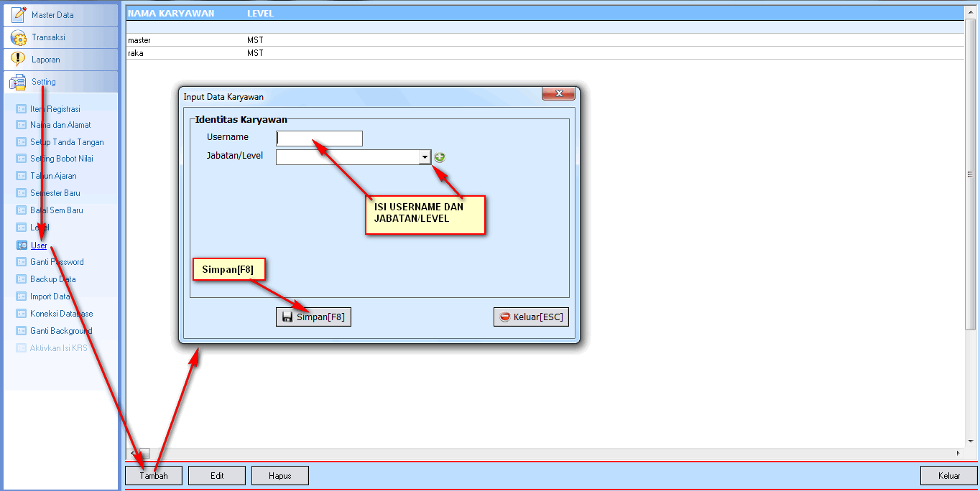Image resolution: width=980 pixels, height=491 pixels.
Task: Add a new level with the green plus icon
Action: click(440, 157)
